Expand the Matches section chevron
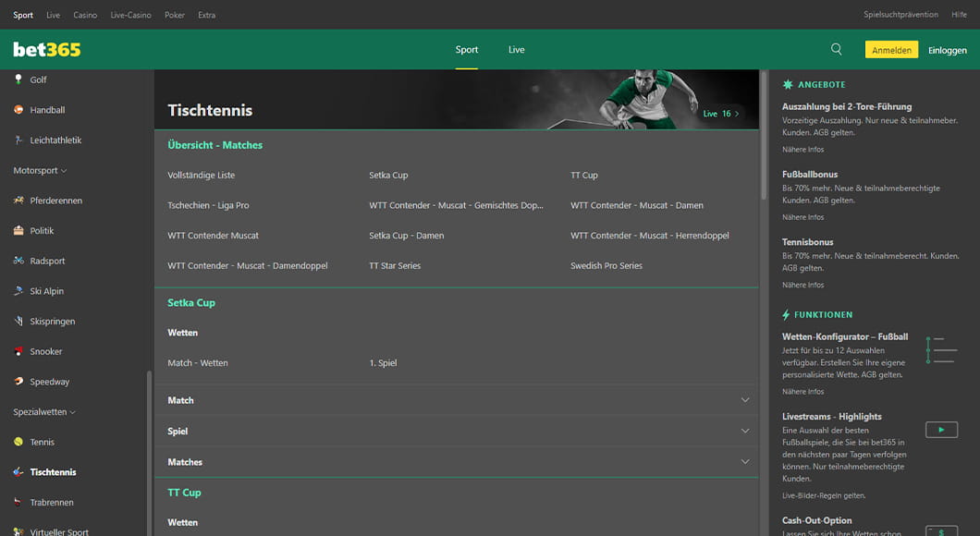Screen dimensions: 980x536 pos(745,462)
